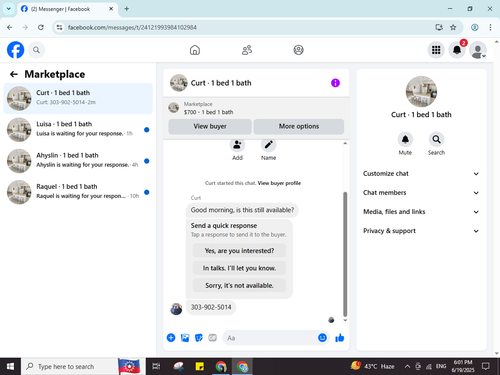Open browser site info icon in address bar
Screen dimensions: 500x375
click(59, 27)
